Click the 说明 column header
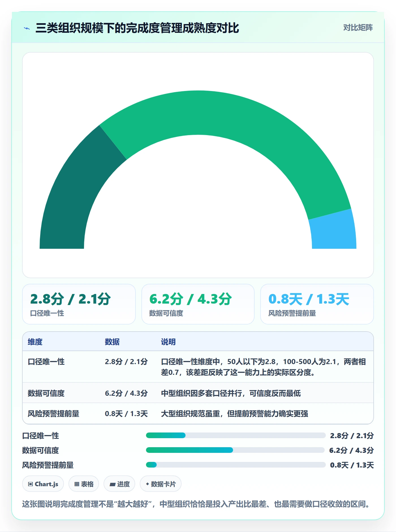Screen dimensions: 396x532 tap(168, 342)
